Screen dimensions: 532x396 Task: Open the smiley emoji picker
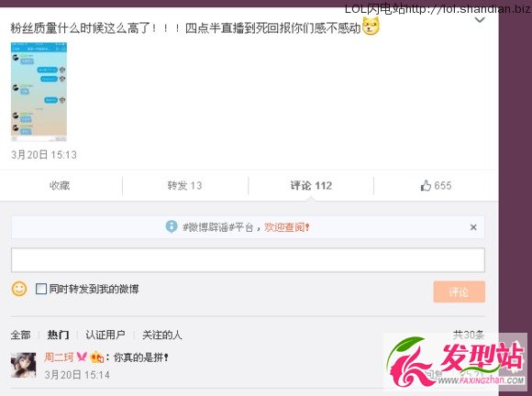tap(19, 289)
